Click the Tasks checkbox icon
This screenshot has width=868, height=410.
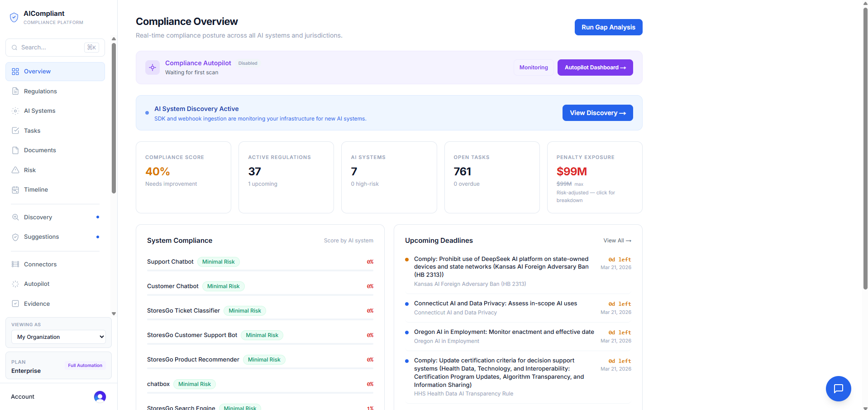coord(15,130)
